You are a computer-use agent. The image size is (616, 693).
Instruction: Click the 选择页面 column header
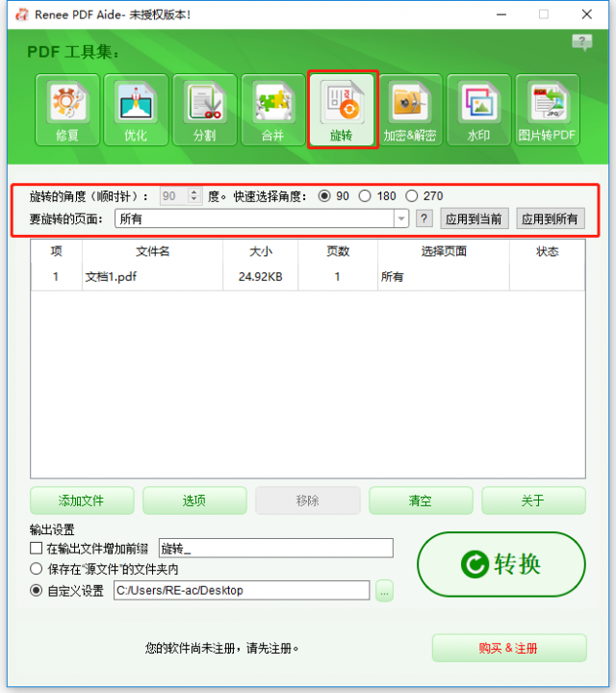click(x=444, y=251)
